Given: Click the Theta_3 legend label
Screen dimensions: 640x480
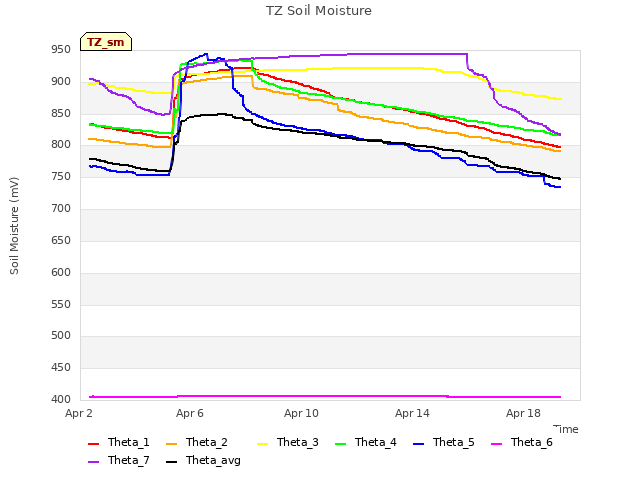Looking at the screenshot, I should click(298, 442).
